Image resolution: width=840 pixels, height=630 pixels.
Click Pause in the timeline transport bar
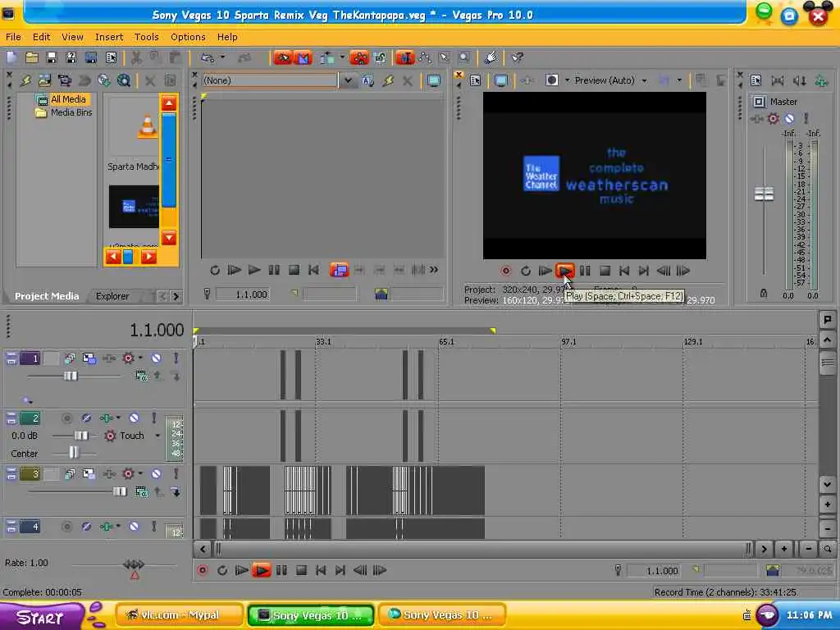281,570
